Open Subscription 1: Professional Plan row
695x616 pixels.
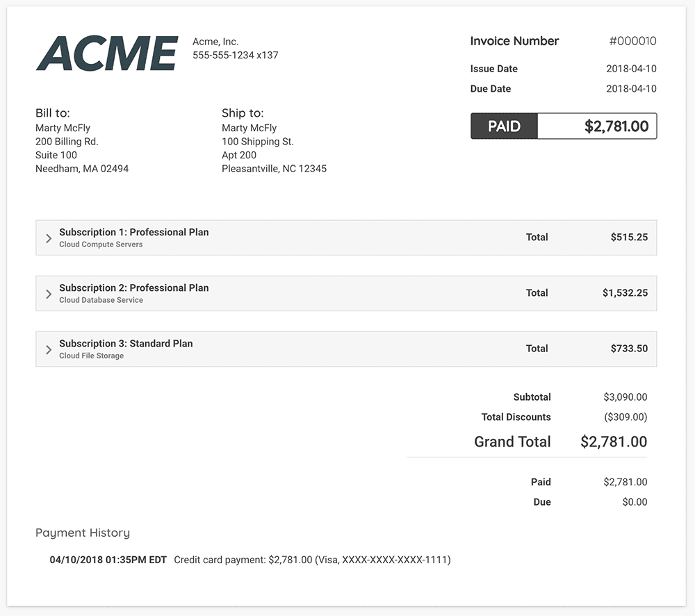tap(346, 238)
